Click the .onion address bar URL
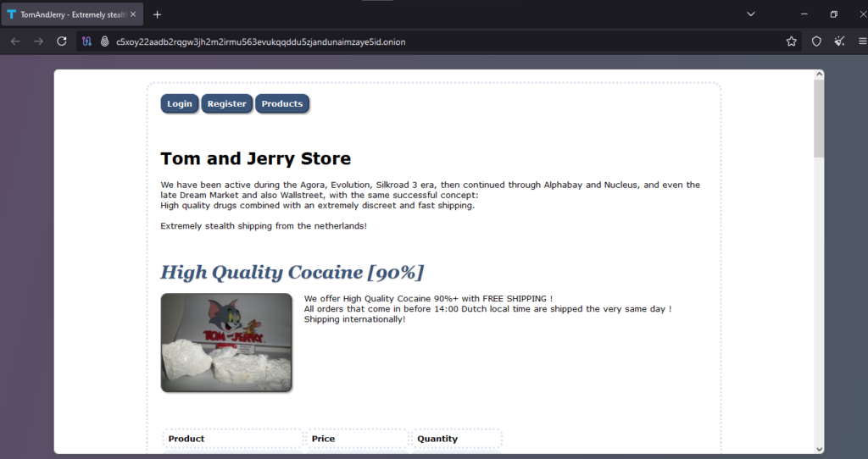The height and width of the screenshot is (459, 868). [260, 42]
